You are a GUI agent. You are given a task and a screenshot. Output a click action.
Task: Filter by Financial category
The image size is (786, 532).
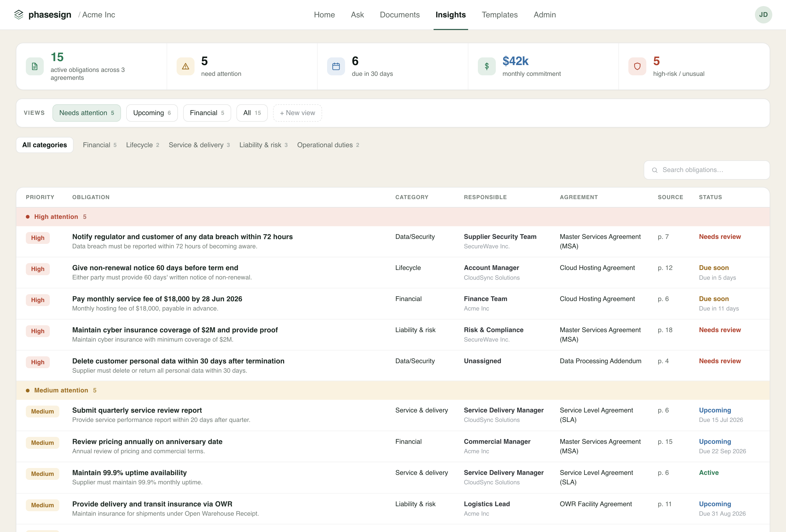coord(100,145)
